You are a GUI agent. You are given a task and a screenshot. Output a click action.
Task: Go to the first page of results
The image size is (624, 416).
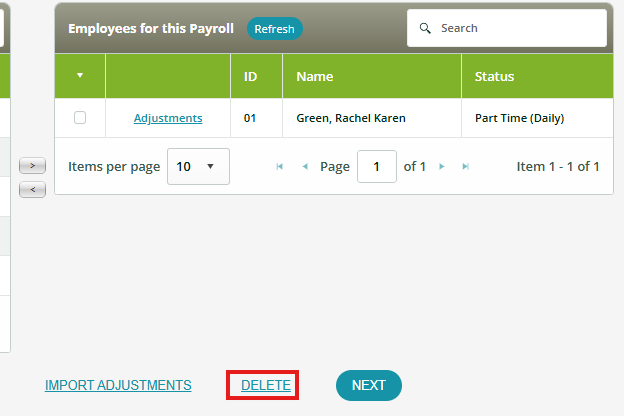(279, 167)
